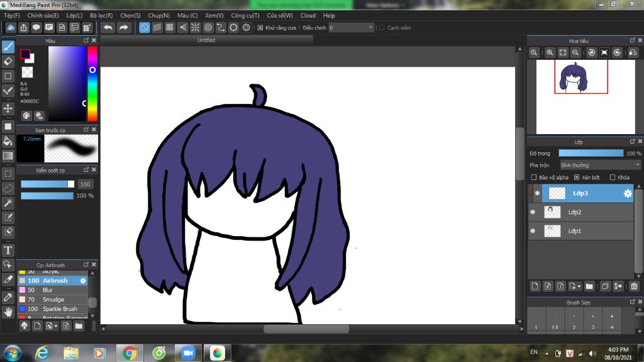
Task: Enable the concentric circle snap
Action: coord(208,28)
